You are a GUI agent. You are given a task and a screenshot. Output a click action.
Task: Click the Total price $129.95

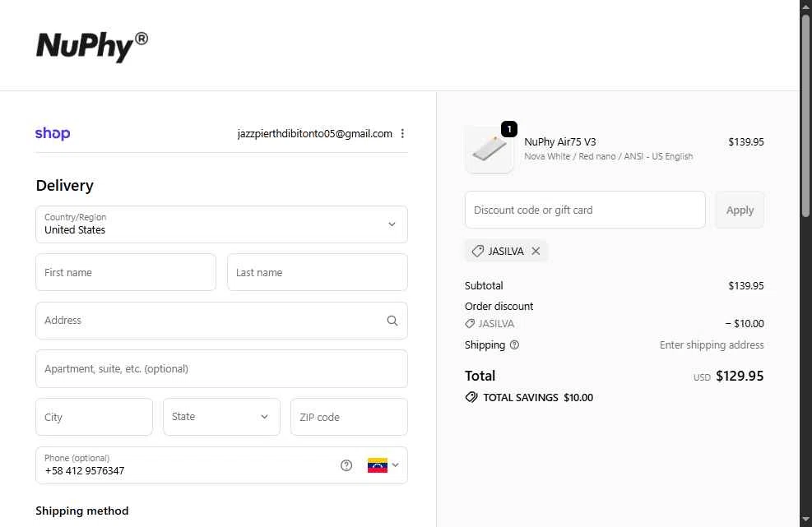[740, 376]
